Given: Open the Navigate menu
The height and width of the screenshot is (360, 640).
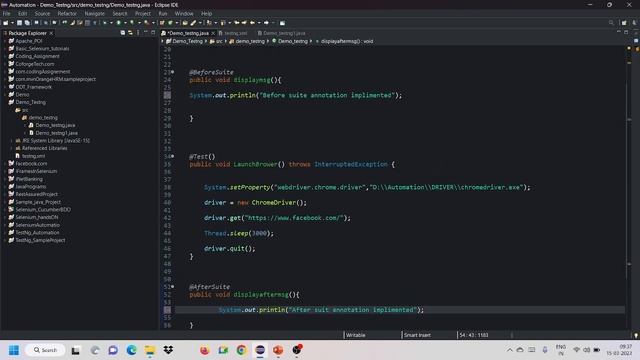Looking at the screenshot, I should pyautogui.click(x=95, y=13).
